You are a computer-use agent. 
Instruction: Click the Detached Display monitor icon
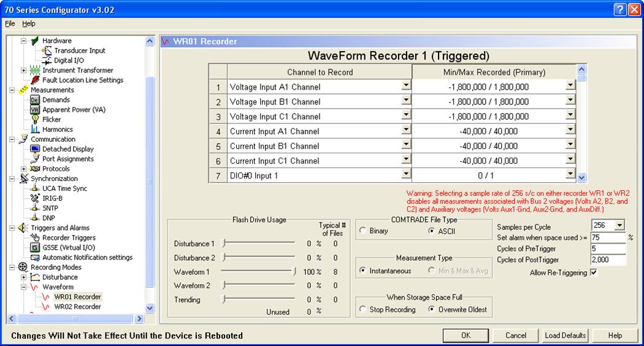(35, 149)
